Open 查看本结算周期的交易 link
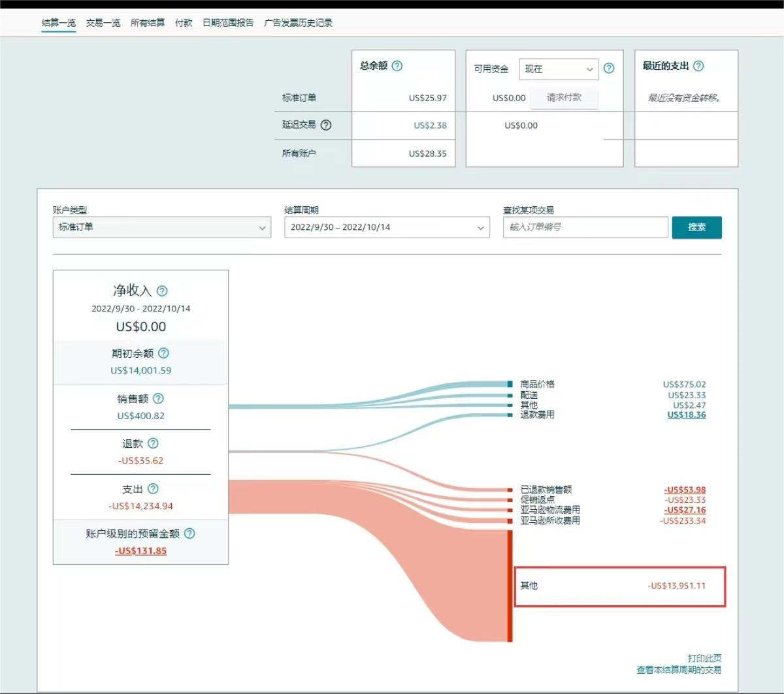The image size is (784, 694). click(679, 670)
